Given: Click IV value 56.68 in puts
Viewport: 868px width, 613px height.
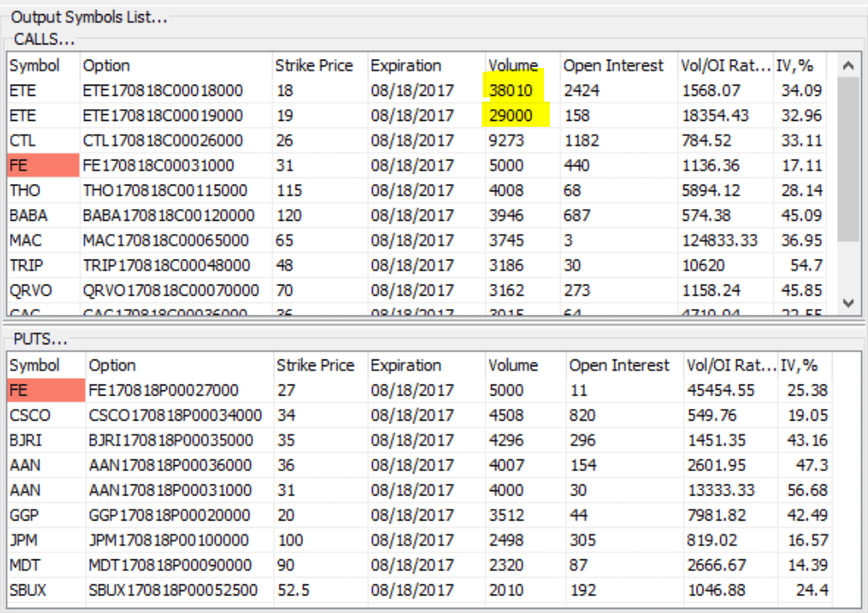Looking at the screenshot, I should coord(808,490).
